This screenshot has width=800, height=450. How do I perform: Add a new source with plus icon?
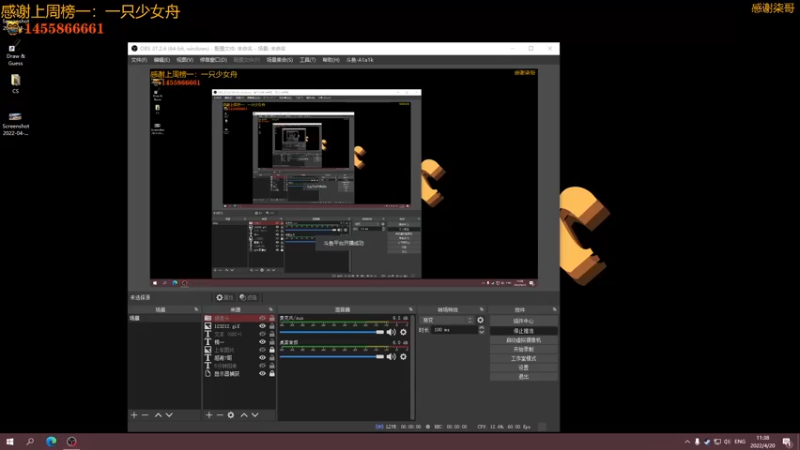point(209,415)
